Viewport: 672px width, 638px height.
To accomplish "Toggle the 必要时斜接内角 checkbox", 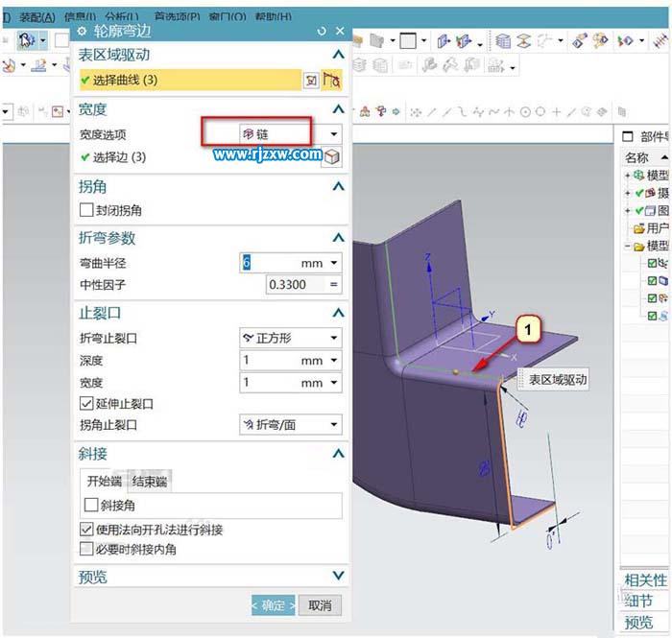I will point(86,549).
